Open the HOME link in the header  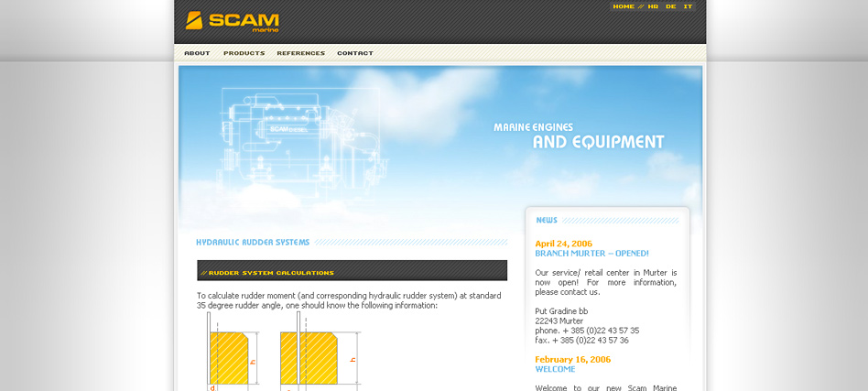click(624, 6)
